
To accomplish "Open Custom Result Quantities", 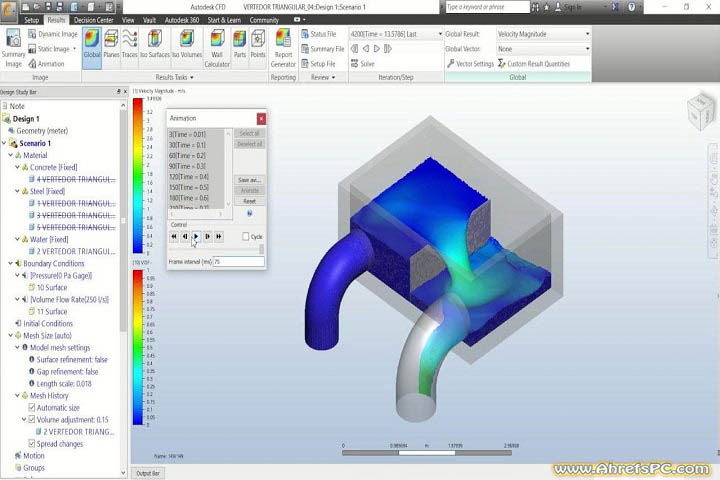I will [534, 64].
